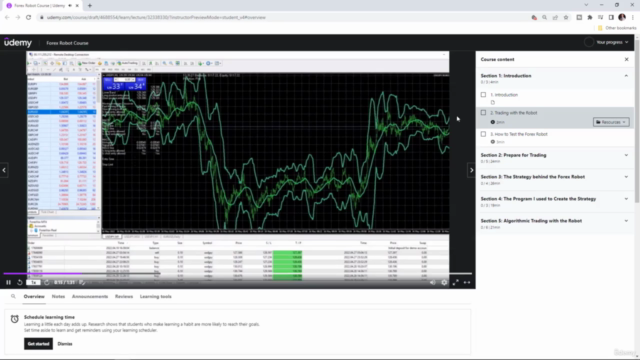Open the Forex Robot Course title link

click(x=67, y=43)
